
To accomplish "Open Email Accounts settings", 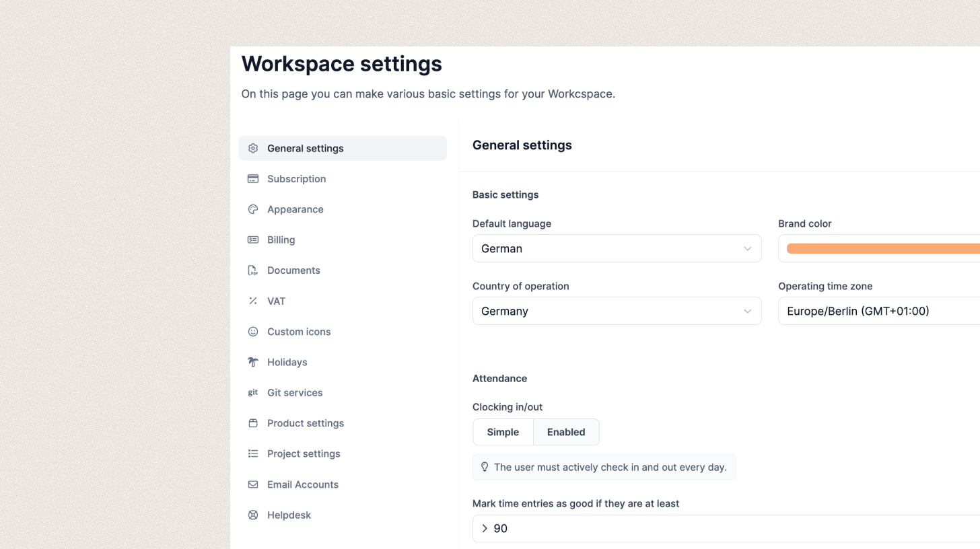I will click(x=302, y=484).
